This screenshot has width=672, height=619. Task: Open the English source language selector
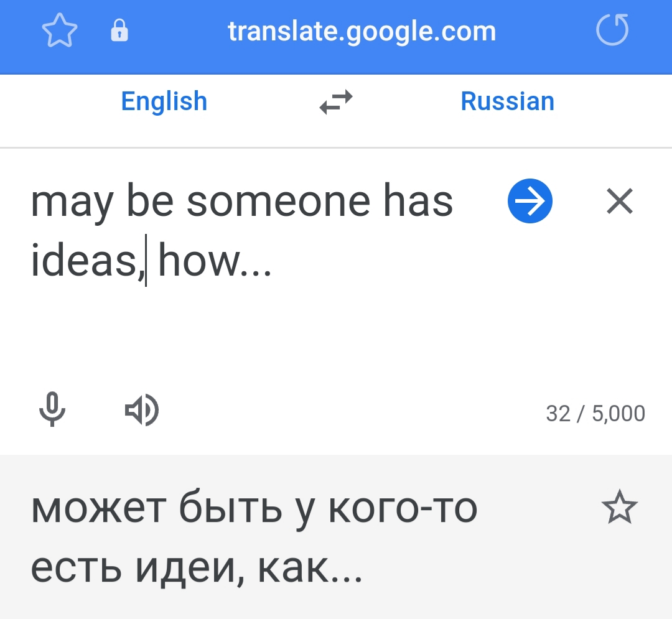tap(164, 101)
